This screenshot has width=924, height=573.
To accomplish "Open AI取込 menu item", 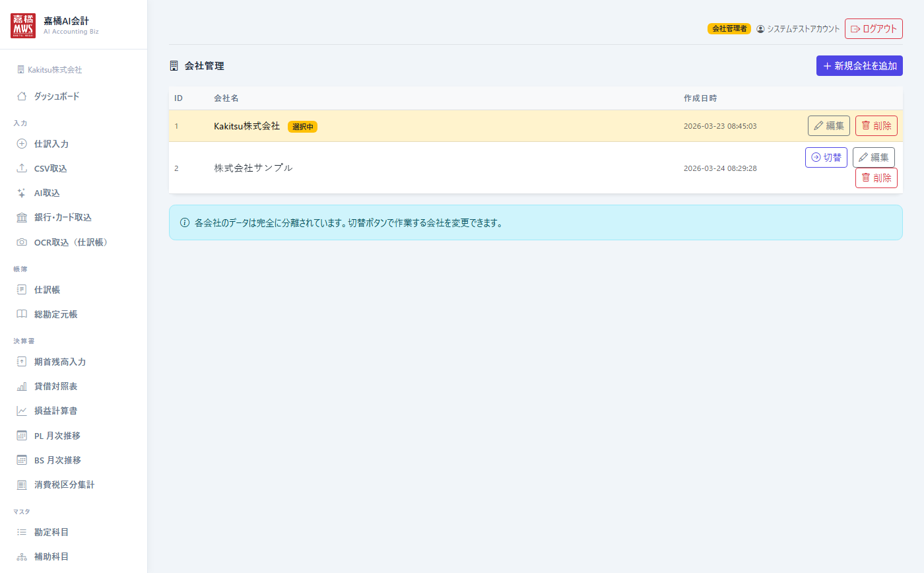I will coord(73,193).
